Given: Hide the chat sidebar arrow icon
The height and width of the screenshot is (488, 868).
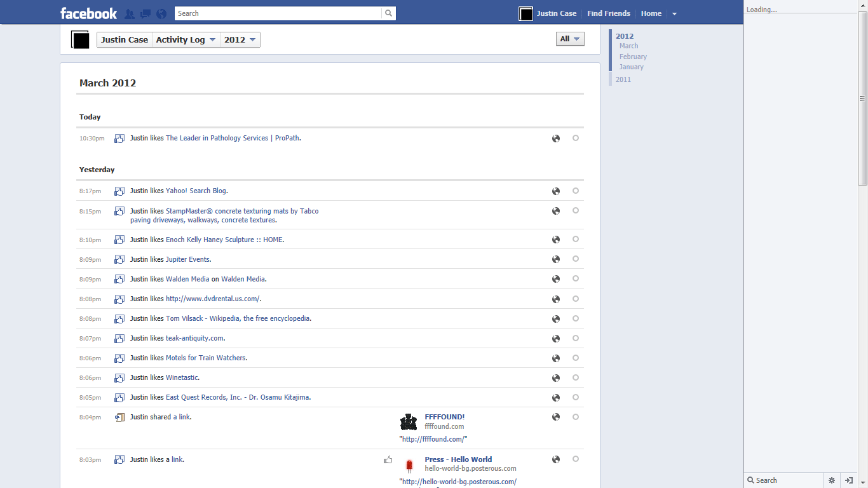Looking at the screenshot, I should [x=848, y=480].
